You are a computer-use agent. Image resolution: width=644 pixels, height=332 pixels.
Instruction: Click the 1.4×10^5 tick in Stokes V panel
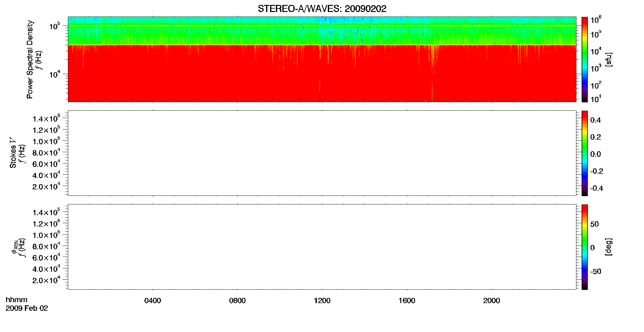pyautogui.click(x=46, y=118)
